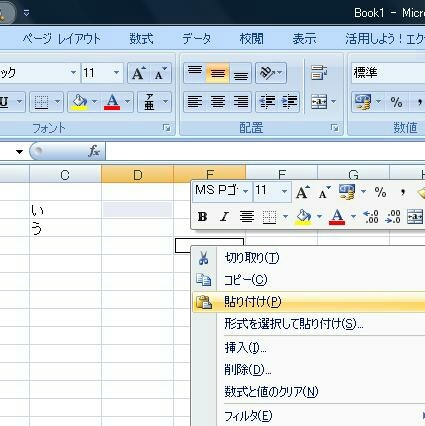Viewport: 425px width, 426px height.
Task: Open ページ レイアウト ribbon tab
Action: tap(61, 39)
